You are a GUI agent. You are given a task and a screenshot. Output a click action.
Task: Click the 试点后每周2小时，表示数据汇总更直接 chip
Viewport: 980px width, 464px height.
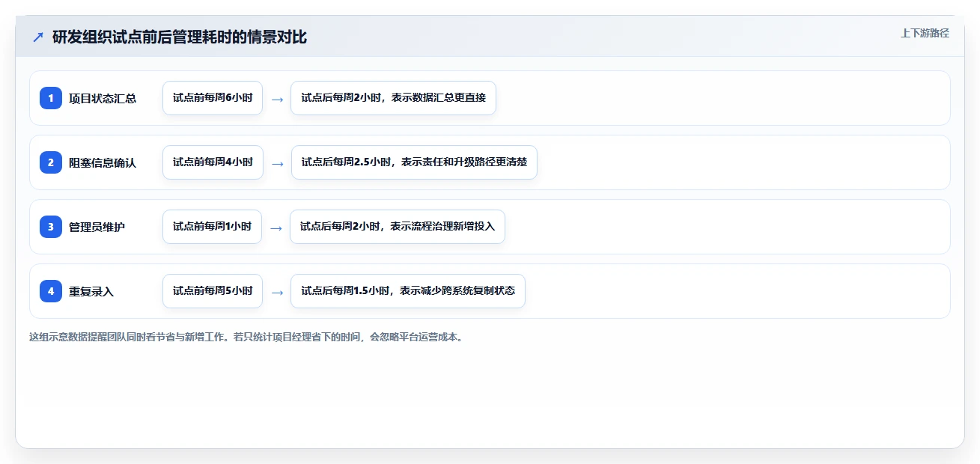coord(393,98)
